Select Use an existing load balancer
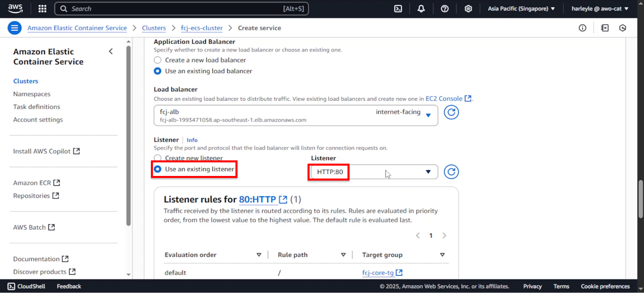Image resolution: width=644 pixels, height=293 pixels. (x=157, y=71)
